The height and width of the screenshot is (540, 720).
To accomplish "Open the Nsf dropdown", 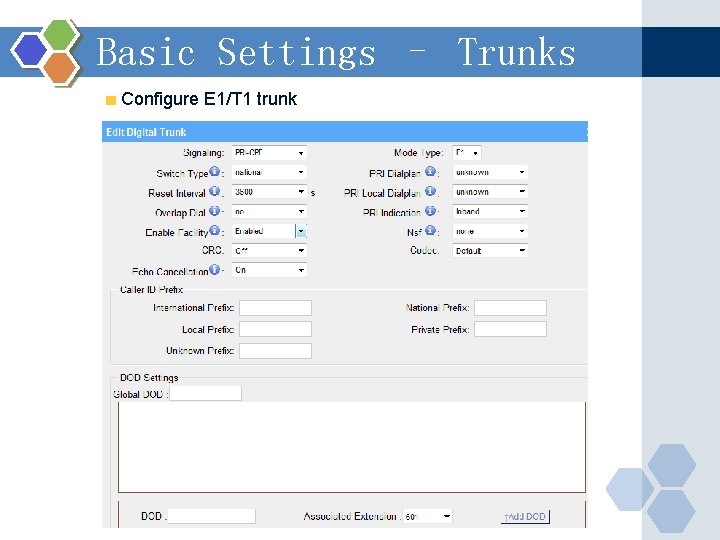I will [490, 231].
